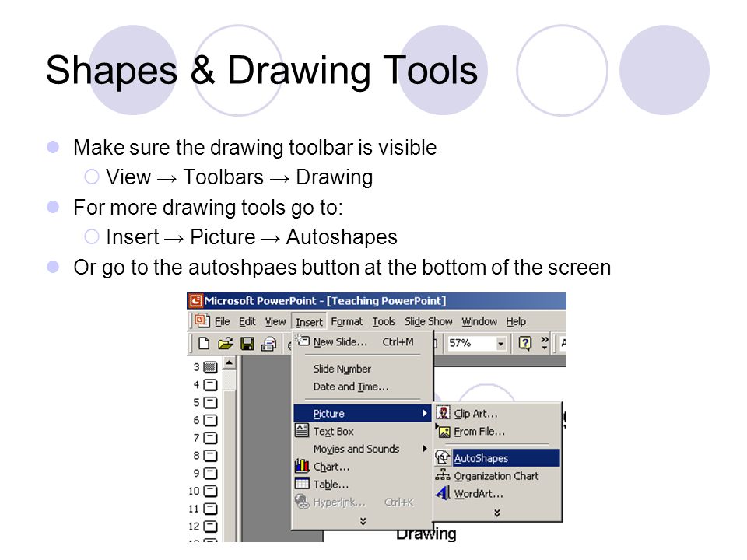The width and height of the screenshot is (747, 560).
Task: Click the New document toolbar icon
Action: 204,343
